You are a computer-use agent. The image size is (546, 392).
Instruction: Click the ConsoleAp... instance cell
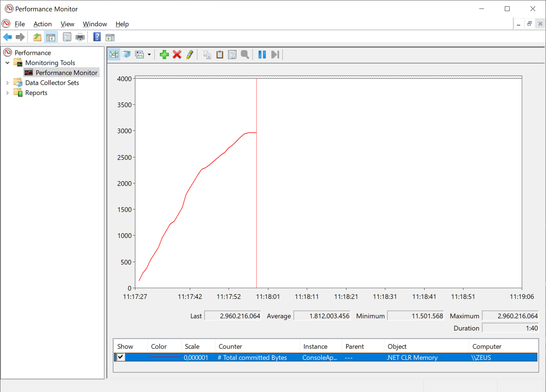(x=320, y=357)
